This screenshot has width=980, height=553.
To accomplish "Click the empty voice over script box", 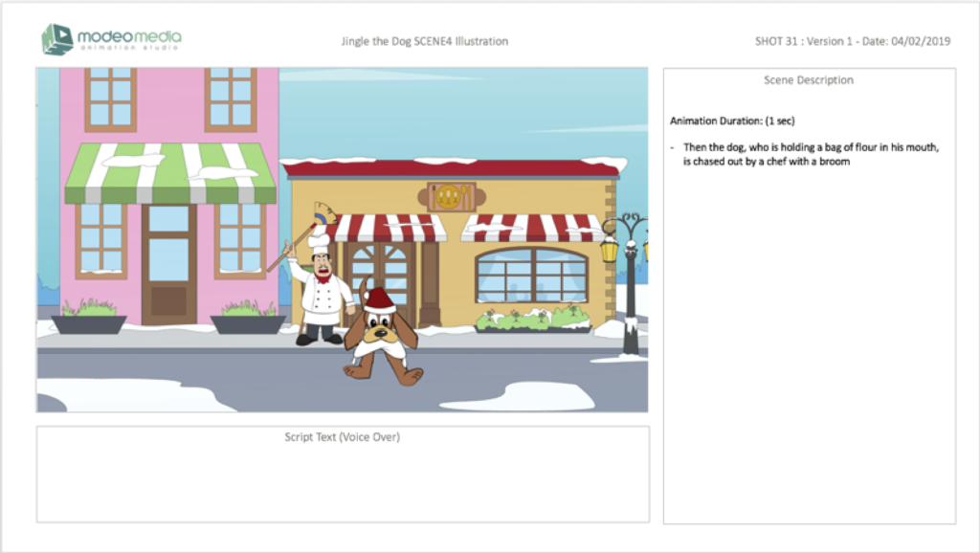I will 343,475.
